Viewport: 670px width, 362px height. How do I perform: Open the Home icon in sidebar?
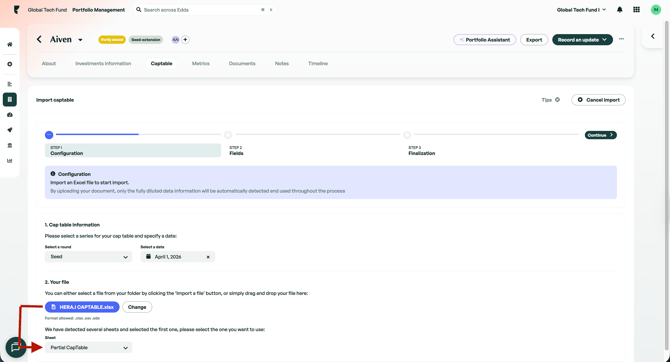click(x=10, y=44)
